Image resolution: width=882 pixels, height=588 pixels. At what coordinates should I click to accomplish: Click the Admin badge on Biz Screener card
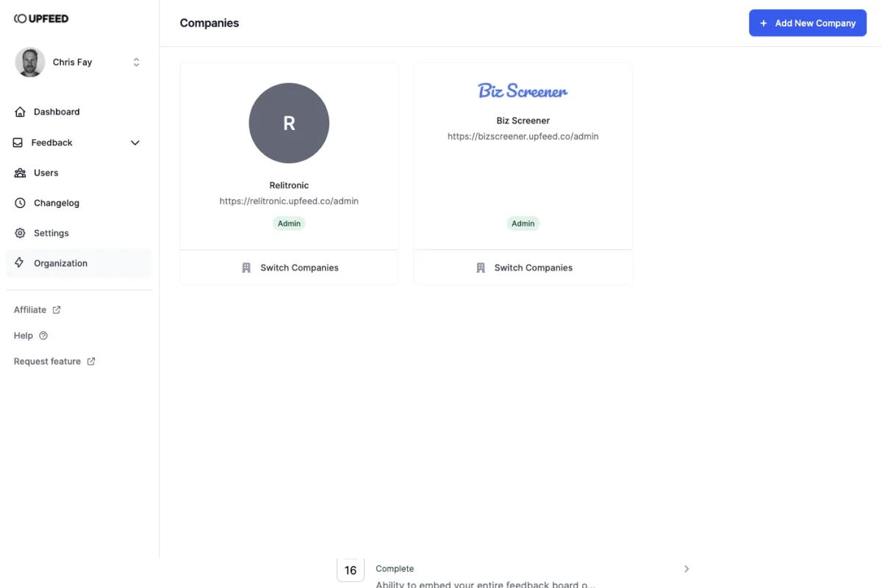tap(523, 223)
